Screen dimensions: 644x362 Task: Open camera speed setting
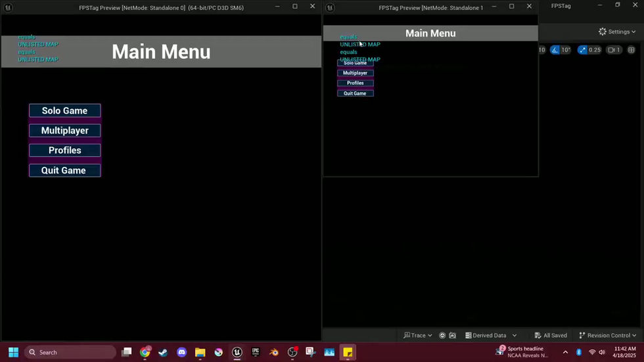(614, 50)
